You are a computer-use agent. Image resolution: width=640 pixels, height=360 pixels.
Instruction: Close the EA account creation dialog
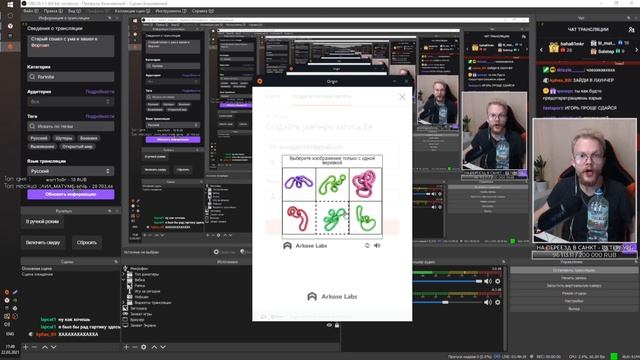pyautogui.click(x=402, y=97)
